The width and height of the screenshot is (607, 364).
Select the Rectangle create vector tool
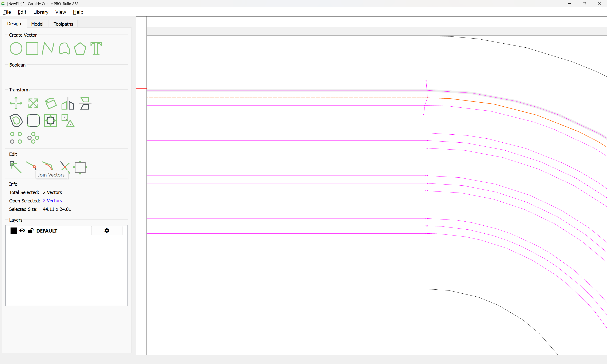(x=32, y=48)
